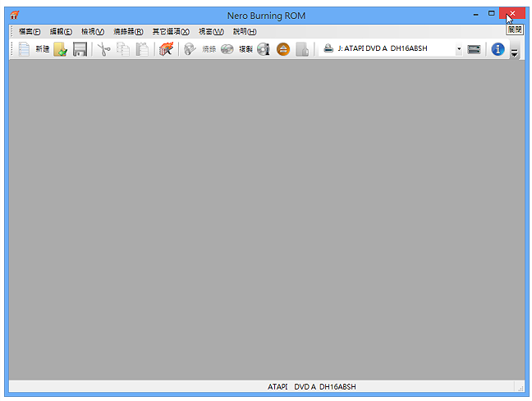The width and height of the screenshot is (532, 401).
Task: Open the 燒錄器(R) menu
Action: point(128,31)
